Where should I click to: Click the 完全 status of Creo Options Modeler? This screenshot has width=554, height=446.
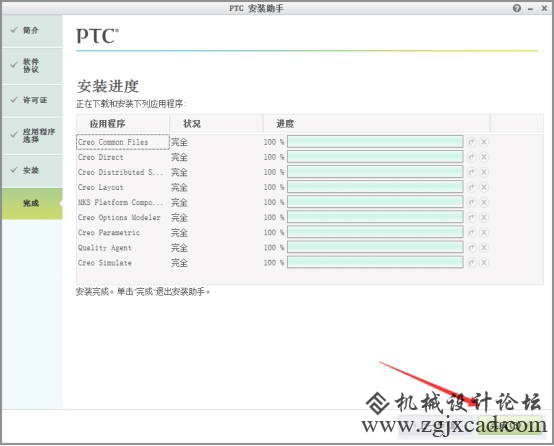click(x=179, y=217)
